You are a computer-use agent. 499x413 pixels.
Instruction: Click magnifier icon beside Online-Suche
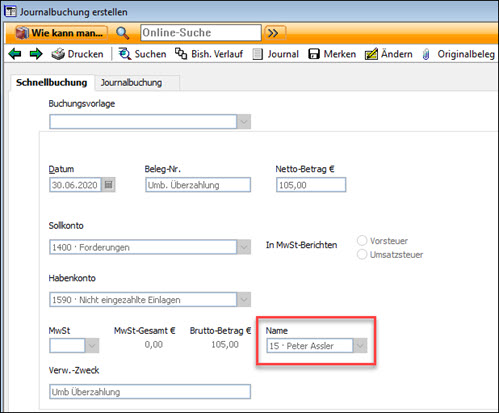[123, 33]
